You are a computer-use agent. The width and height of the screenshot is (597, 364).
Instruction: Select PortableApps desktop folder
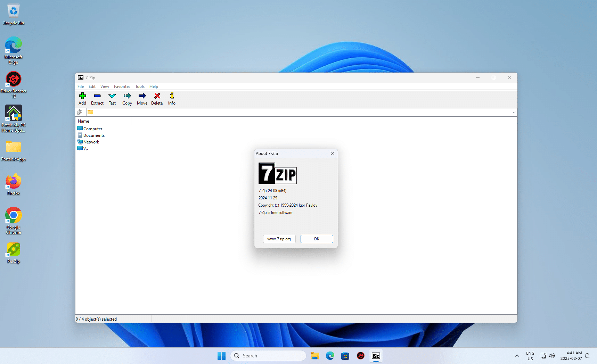14,151
